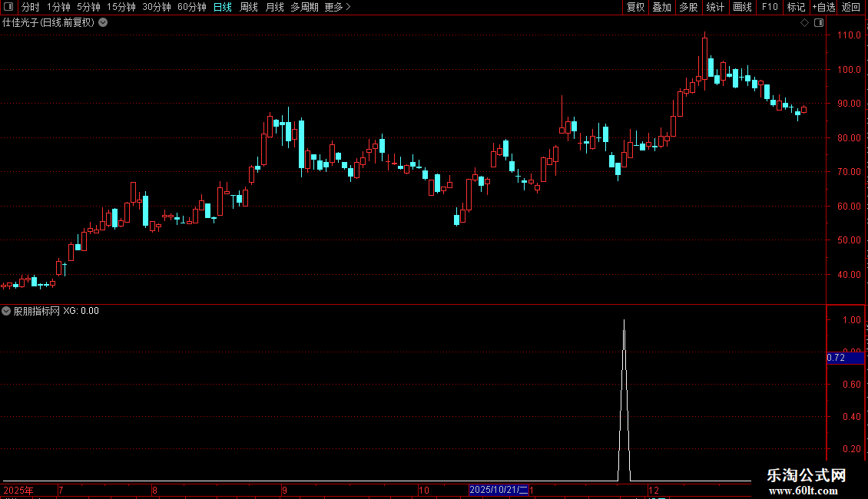Select the 30分钟 period
Image resolution: width=868 pixels, height=499 pixels.
[x=156, y=7]
